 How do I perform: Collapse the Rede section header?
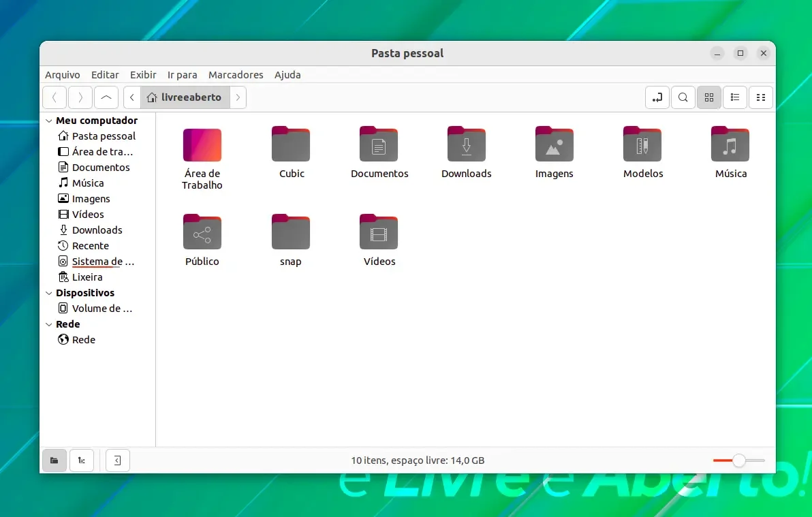pyautogui.click(x=49, y=324)
